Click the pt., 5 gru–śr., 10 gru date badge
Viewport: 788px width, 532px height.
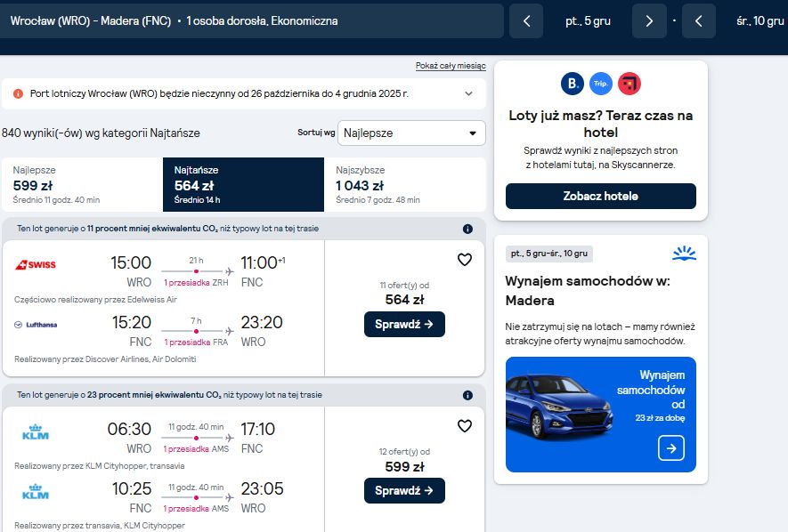[x=548, y=254]
